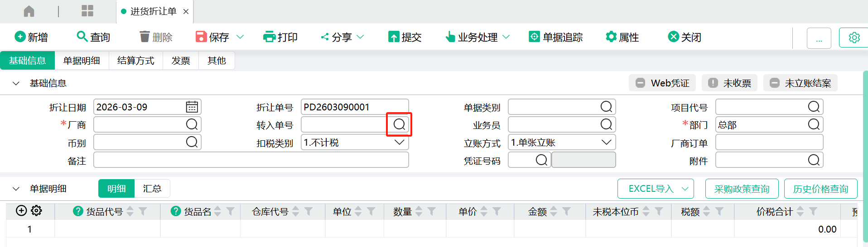Image resolution: width=868 pixels, height=247 pixels.
Task: Expand the 扣税类别 dropdown
Action: (x=399, y=142)
